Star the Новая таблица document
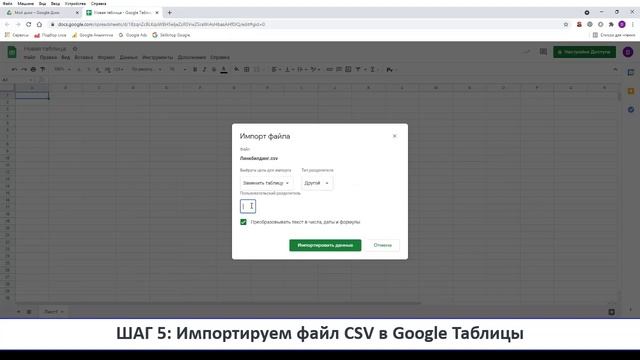640x360 pixels. [x=75, y=49]
